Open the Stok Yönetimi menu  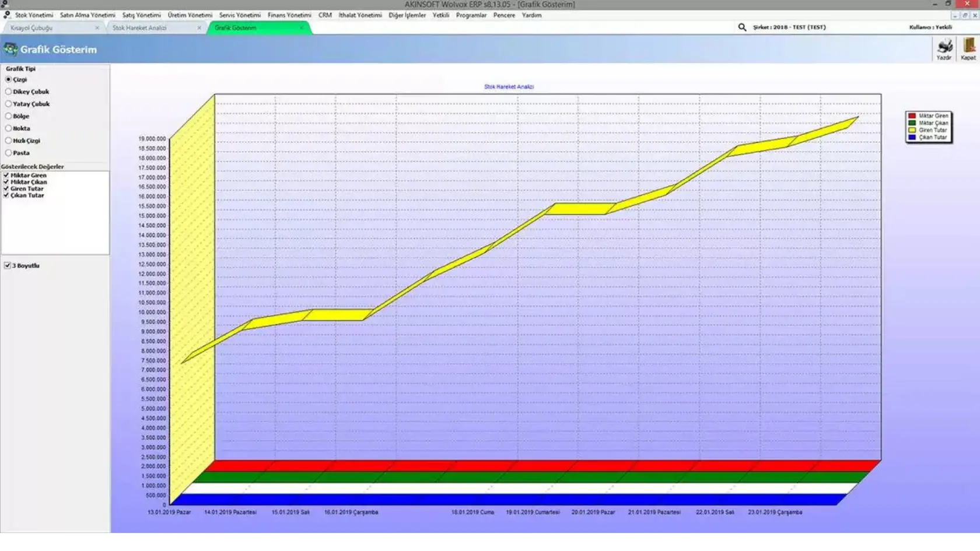(34, 15)
